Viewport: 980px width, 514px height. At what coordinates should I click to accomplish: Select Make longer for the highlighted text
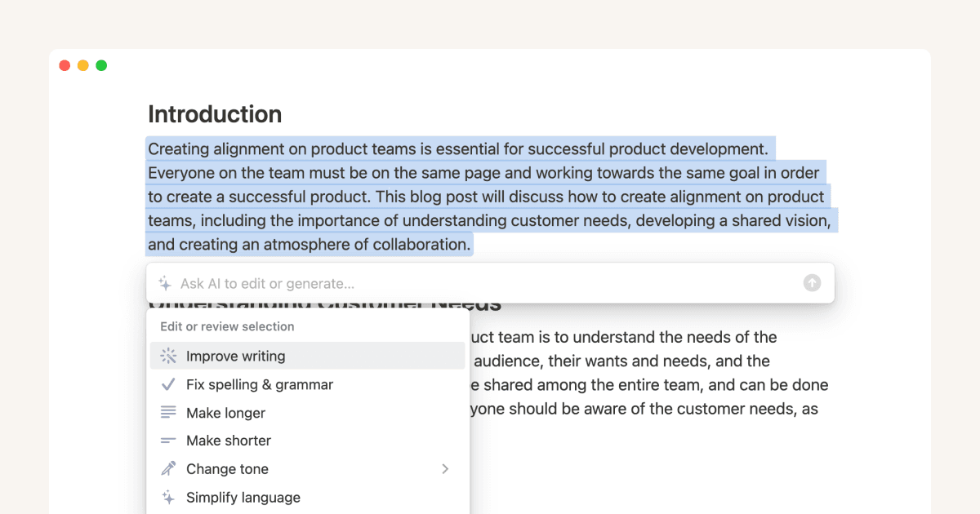225,413
